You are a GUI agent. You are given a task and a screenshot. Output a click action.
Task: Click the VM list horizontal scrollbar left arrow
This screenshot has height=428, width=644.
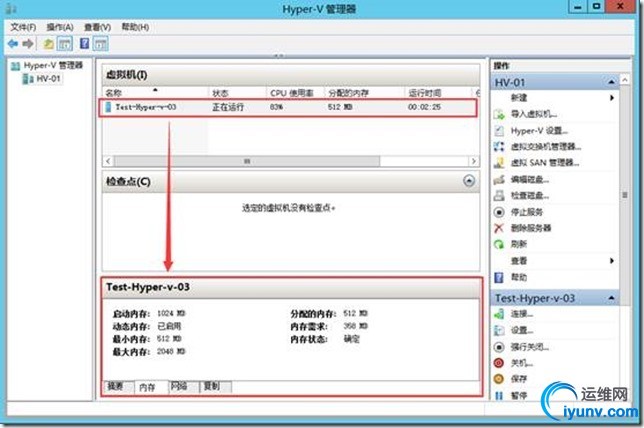[x=108, y=161]
